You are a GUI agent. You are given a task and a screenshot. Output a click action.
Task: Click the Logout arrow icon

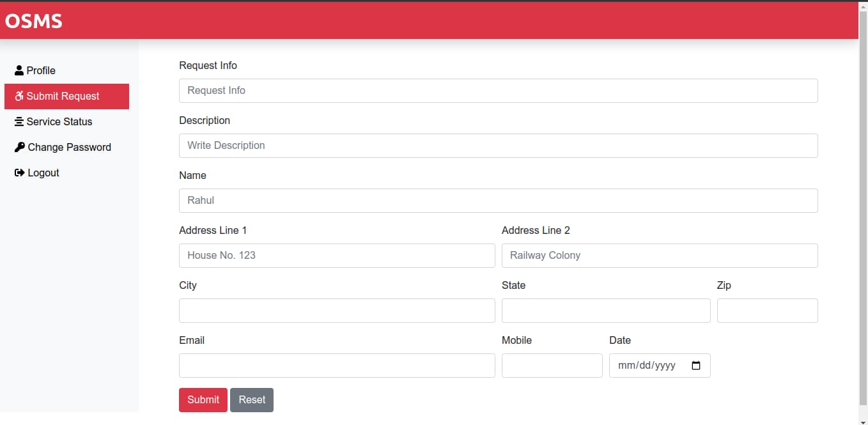(19, 173)
